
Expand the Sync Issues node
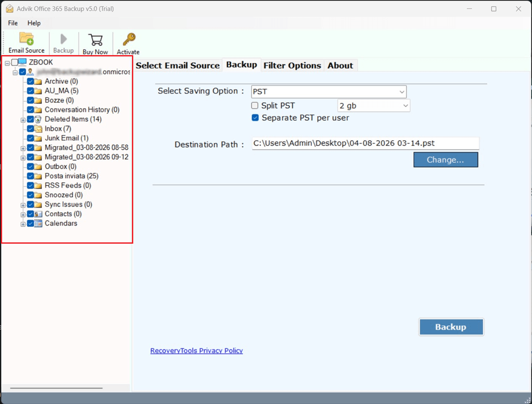pyautogui.click(x=23, y=205)
